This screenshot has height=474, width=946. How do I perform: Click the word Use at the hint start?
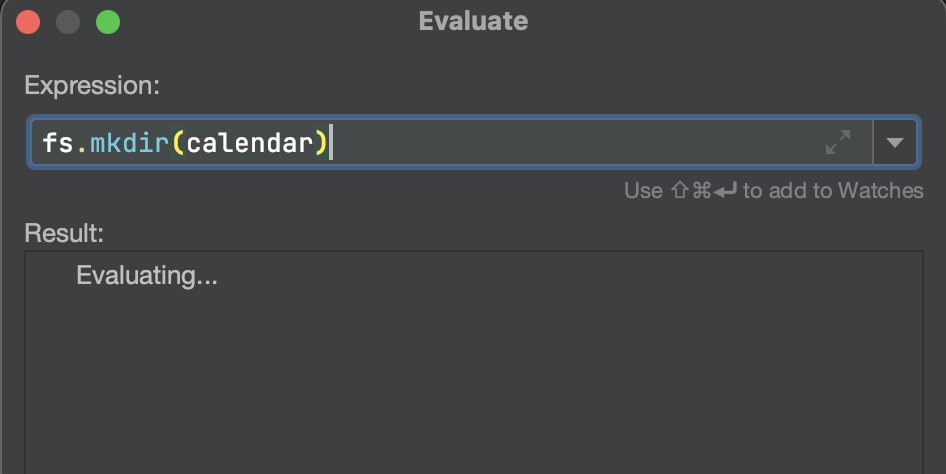tap(644, 191)
